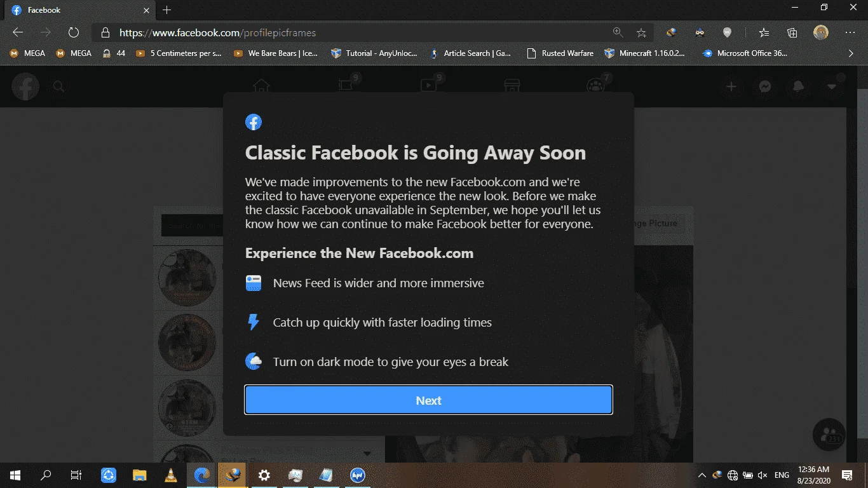Select the Facebook tab
This screenshot has width=868, height=488.
pyautogui.click(x=79, y=10)
